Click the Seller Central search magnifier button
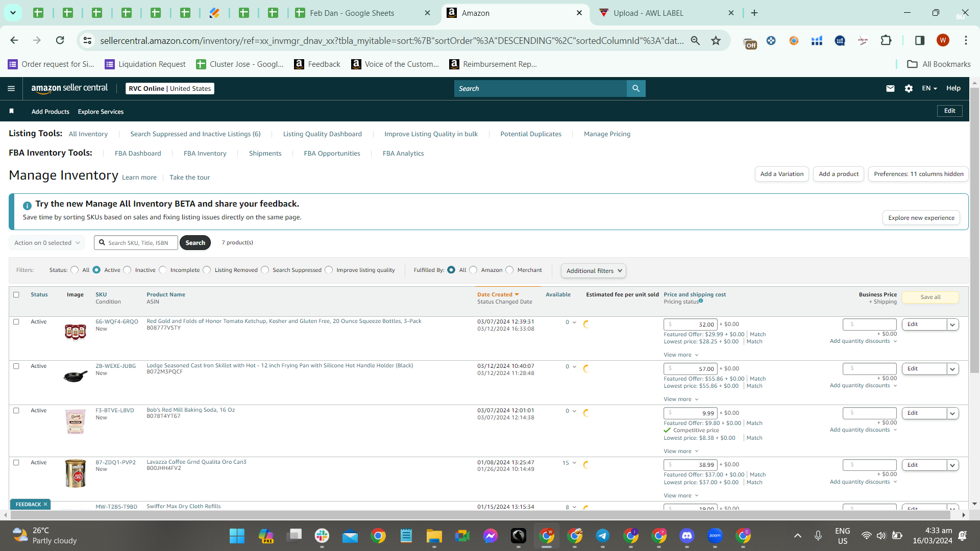The image size is (980, 551). tap(636, 88)
